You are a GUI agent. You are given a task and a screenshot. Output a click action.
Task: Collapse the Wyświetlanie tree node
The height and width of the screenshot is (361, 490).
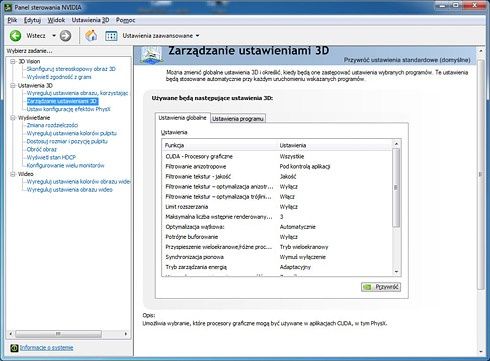coord(13,118)
